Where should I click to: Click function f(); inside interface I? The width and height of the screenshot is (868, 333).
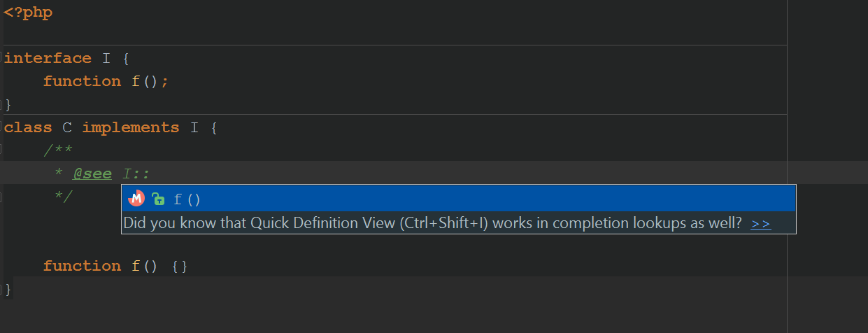(106, 81)
